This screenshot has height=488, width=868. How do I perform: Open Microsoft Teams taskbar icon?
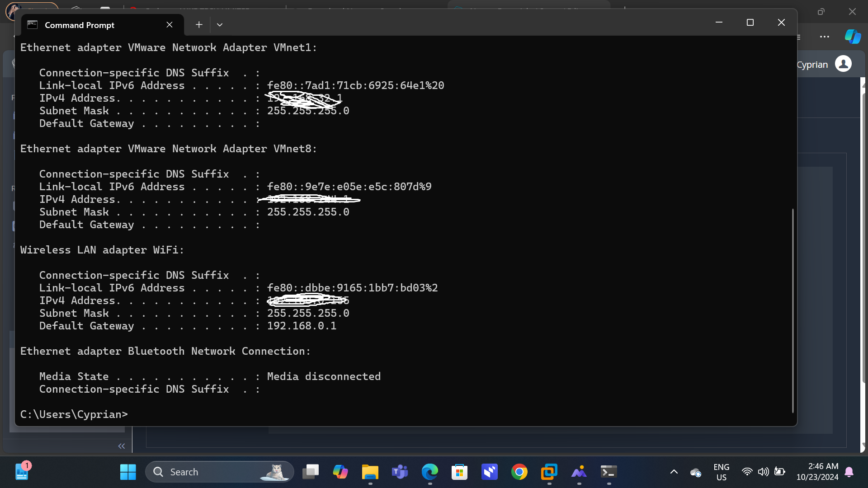pos(400,472)
